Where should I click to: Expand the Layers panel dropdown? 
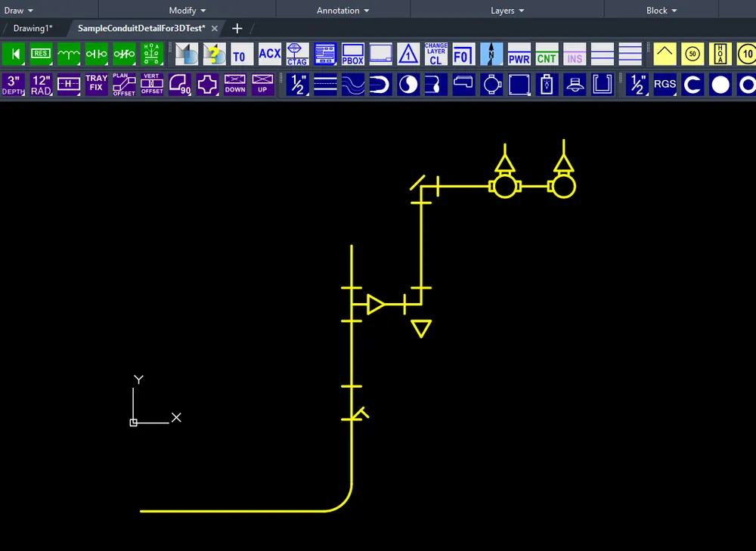click(x=507, y=10)
